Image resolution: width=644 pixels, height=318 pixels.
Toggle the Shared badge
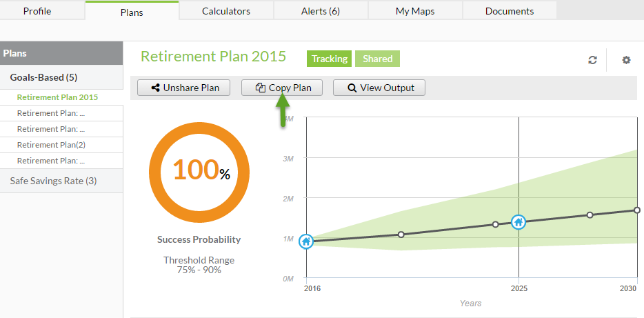pos(377,59)
